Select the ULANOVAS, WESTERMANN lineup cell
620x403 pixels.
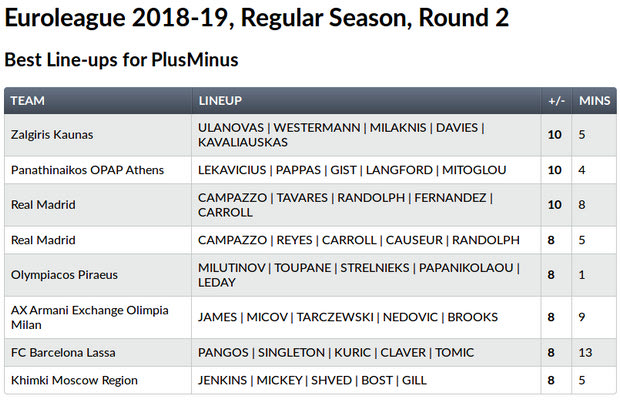coord(340,135)
